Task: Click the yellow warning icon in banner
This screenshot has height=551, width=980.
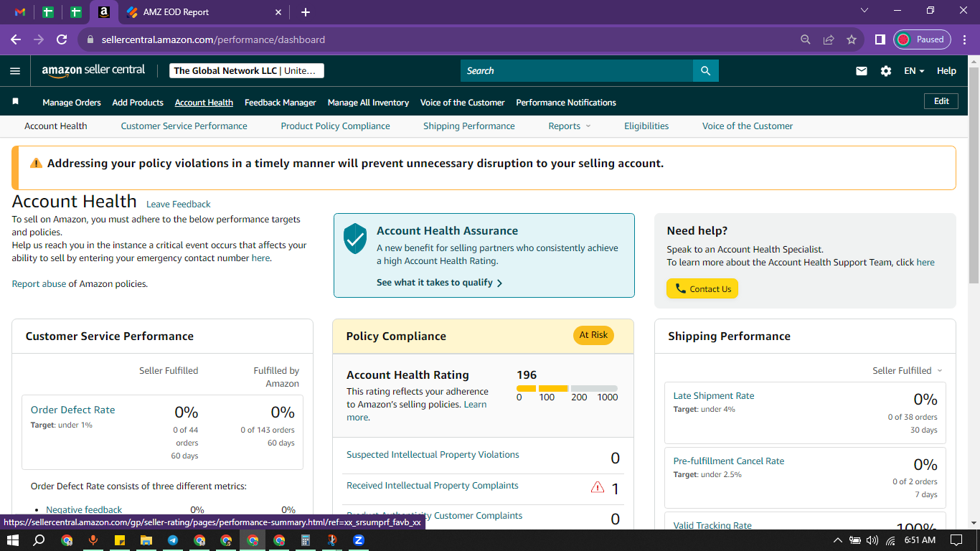Action: pyautogui.click(x=36, y=163)
